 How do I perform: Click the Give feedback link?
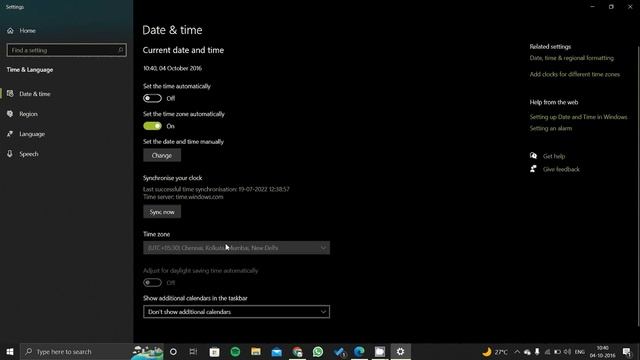click(x=561, y=169)
